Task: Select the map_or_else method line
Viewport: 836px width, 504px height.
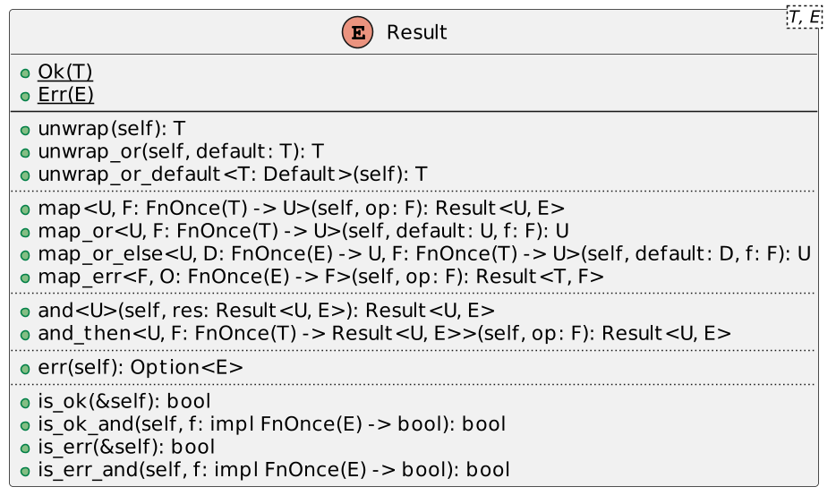Action: click(424, 254)
